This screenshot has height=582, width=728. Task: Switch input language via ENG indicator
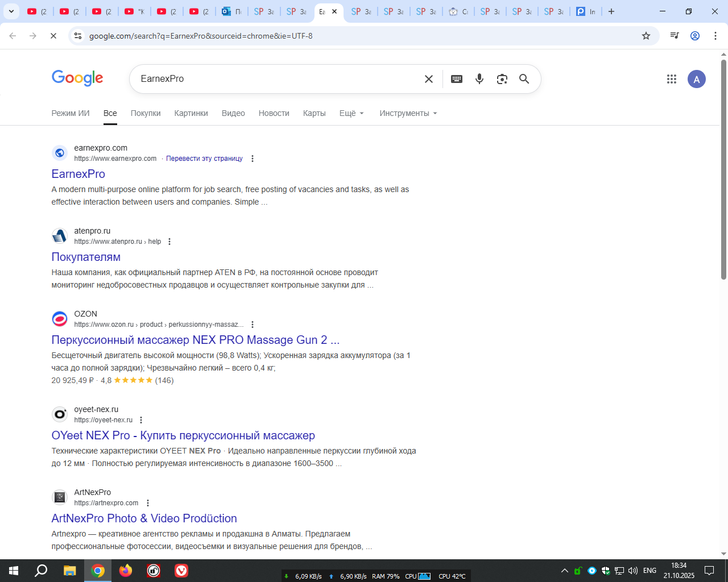click(x=650, y=571)
